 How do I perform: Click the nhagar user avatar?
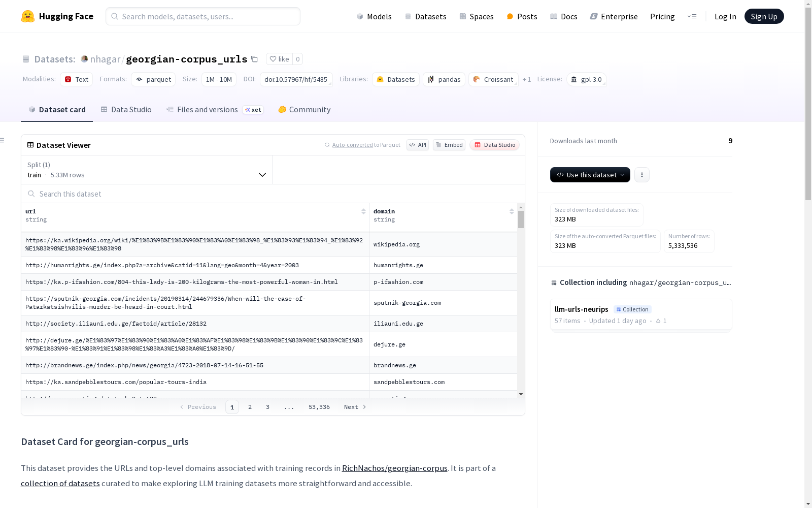84,59
